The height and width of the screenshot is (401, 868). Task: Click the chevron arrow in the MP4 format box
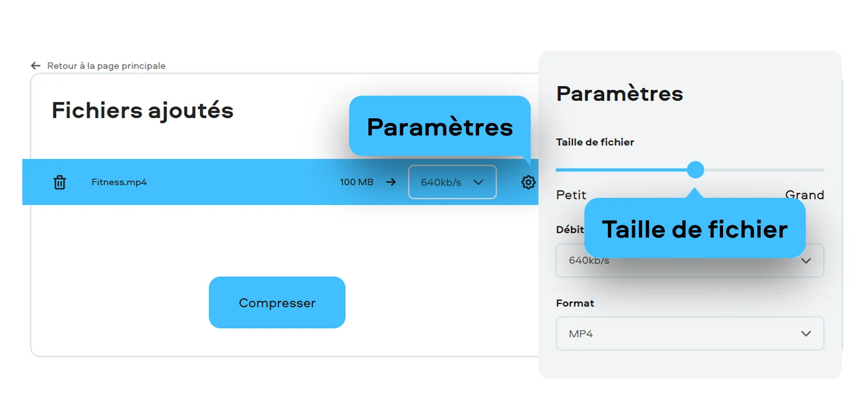point(806,334)
